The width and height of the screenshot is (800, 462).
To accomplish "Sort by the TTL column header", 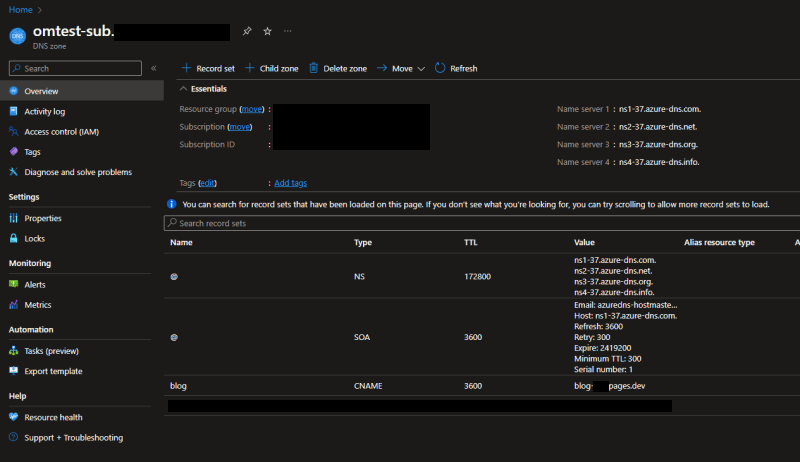I will pos(470,242).
